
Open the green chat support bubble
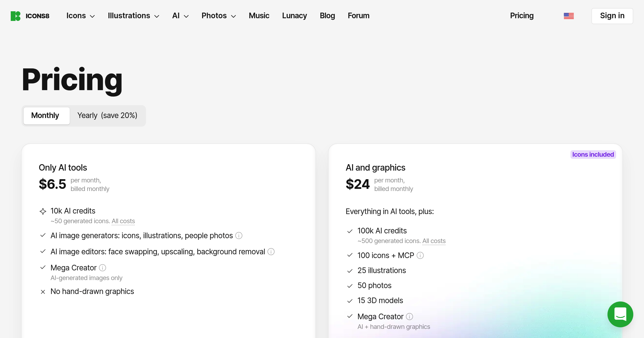coord(620,314)
